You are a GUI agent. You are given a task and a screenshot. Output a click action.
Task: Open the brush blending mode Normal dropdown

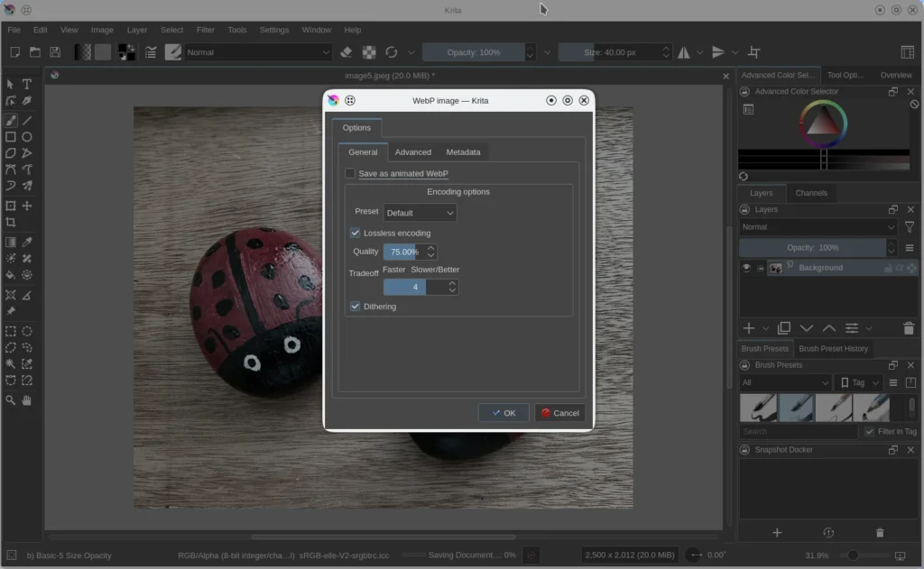258,52
